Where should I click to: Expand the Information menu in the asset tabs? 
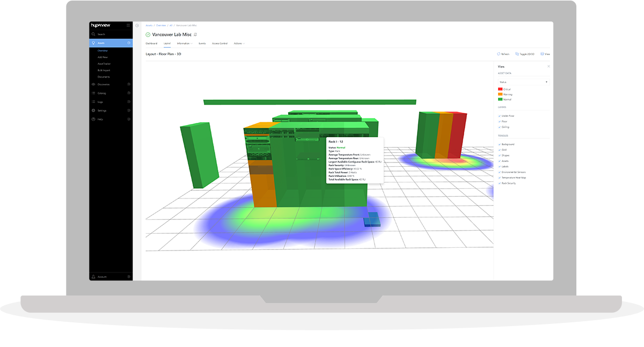click(184, 43)
